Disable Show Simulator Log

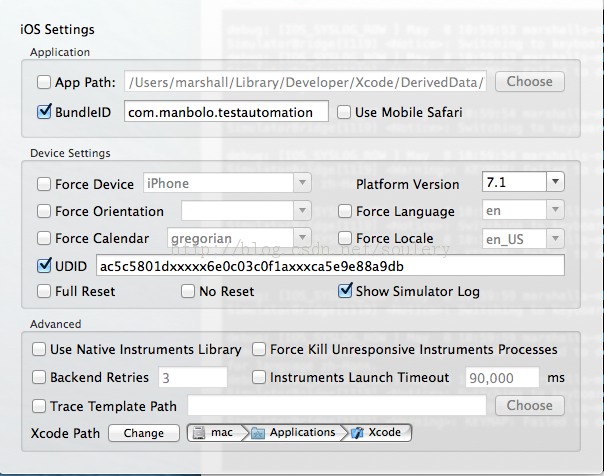345,291
